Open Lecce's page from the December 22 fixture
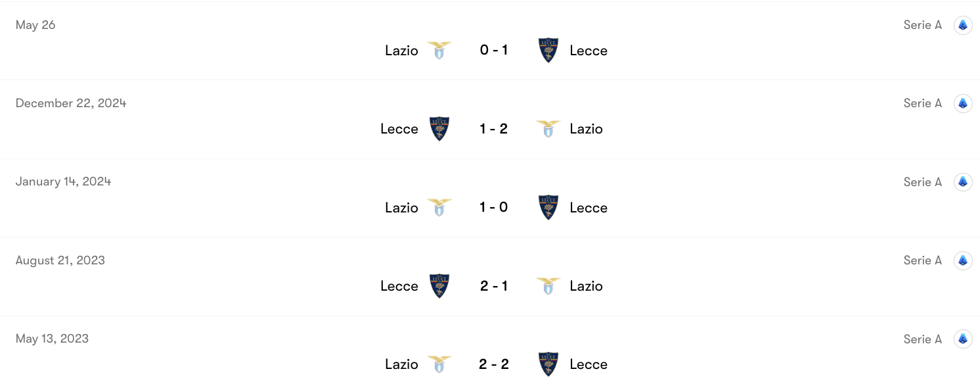Screen dimensions: 980x388 tap(399, 128)
